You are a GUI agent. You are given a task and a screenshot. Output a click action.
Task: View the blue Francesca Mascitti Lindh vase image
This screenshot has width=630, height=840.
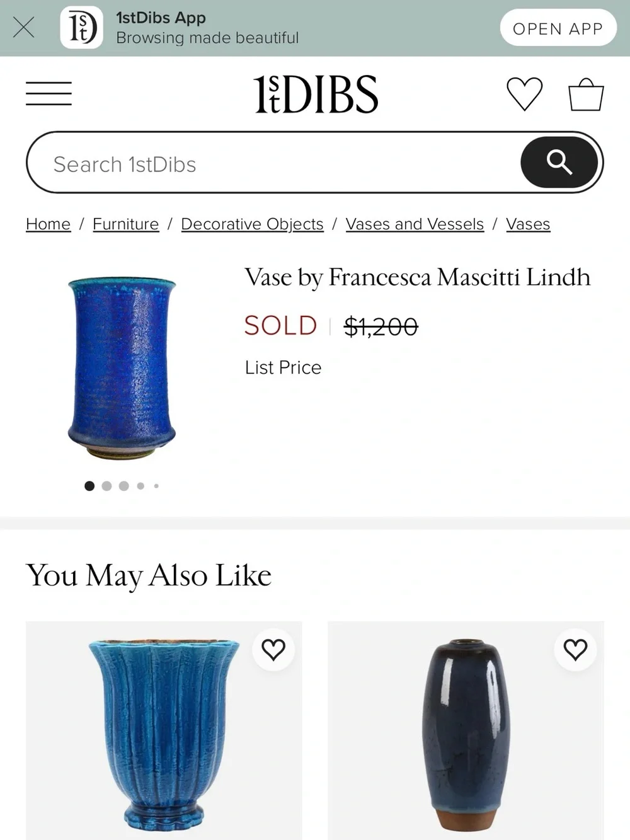click(122, 368)
